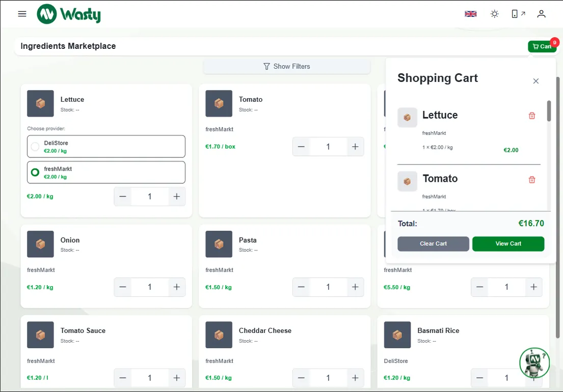
Task: Open the hamburger navigation menu
Action: tap(22, 14)
